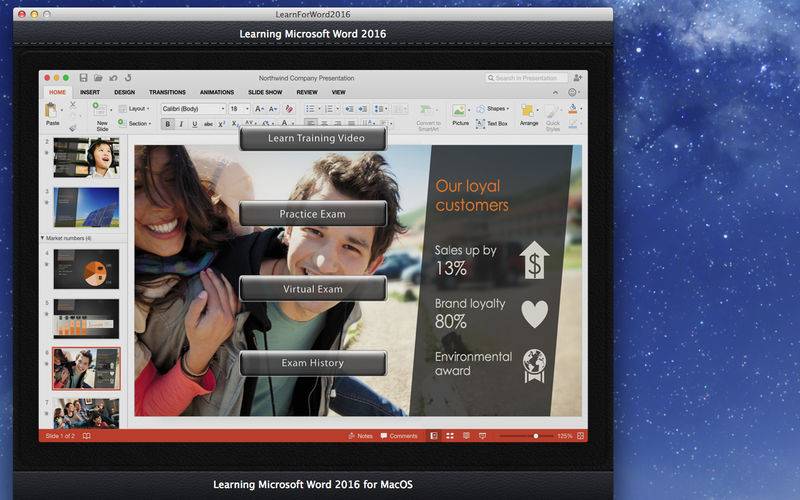
Task: Click the slide sorter view icon
Action: (x=450, y=436)
